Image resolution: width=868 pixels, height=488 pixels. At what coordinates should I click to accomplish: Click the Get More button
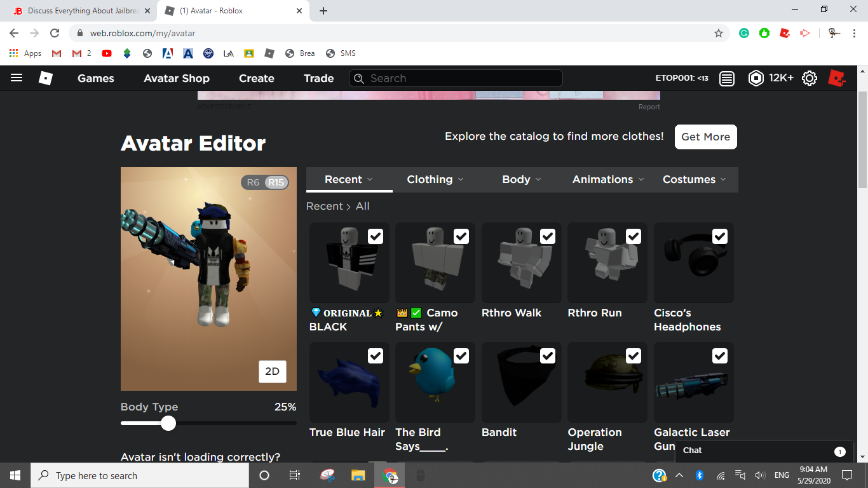705,137
